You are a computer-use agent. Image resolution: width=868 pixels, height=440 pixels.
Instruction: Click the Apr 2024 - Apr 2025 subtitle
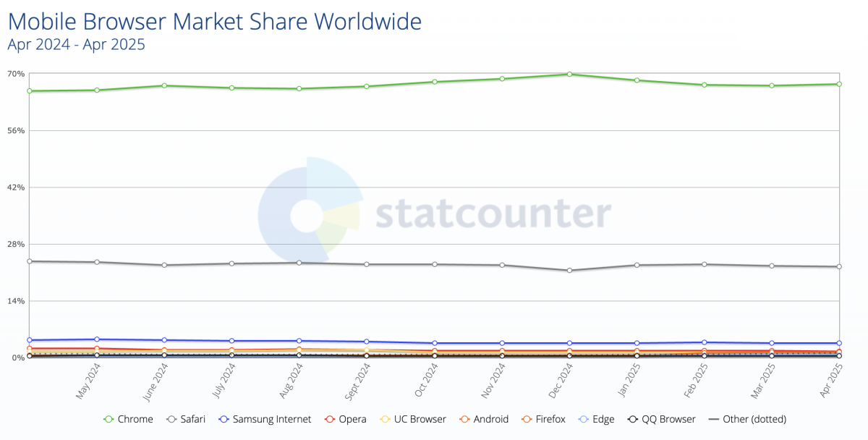click(x=76, y=44)
